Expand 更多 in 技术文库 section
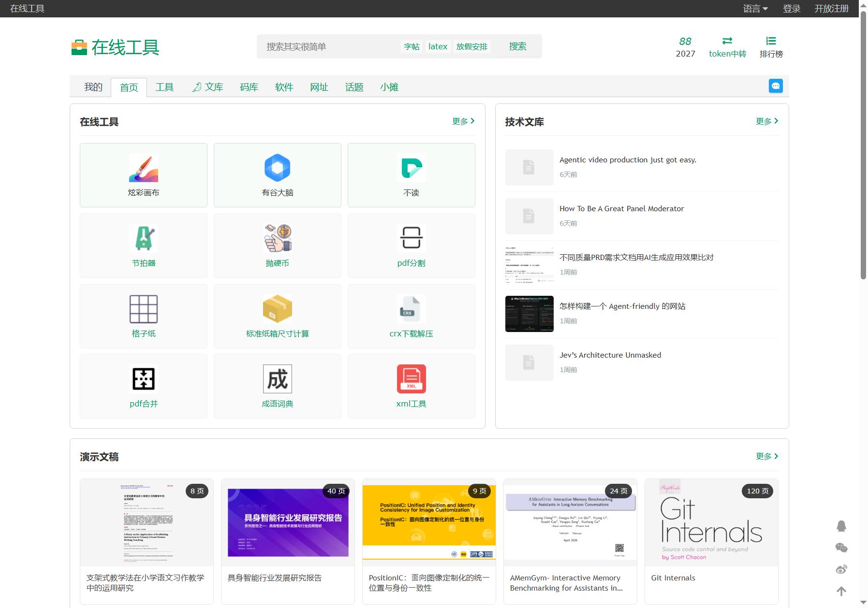The height and width of the screenshot is (608, 868). tap(767, 121)
